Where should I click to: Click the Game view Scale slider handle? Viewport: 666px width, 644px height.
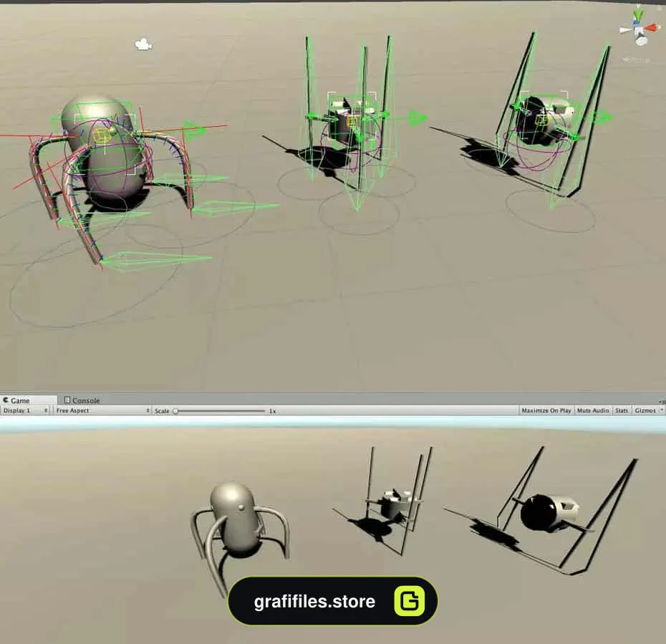pyautogui.click(x=175, y=410)
